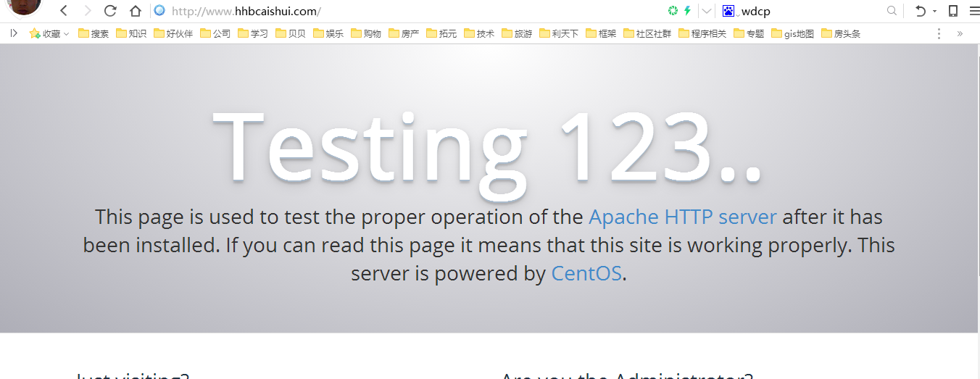Open the gis地图 bookmark folder
Viewport: 980px width, 379px height.
pos(792,33)
